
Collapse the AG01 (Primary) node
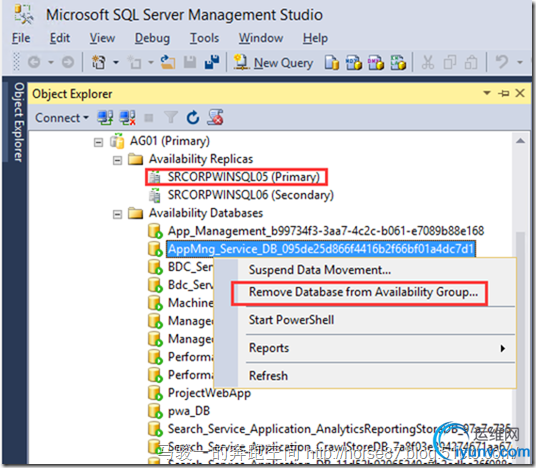coord(98,142)
